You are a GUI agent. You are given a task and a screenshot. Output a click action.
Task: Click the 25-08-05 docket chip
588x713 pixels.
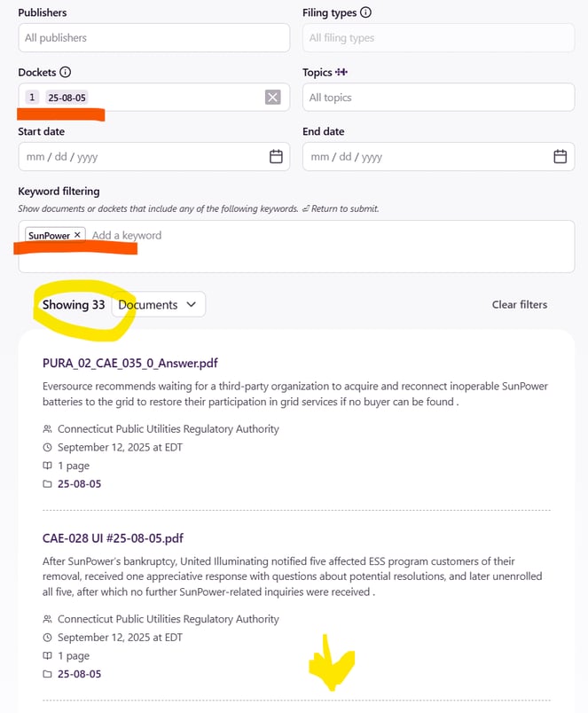[67, 98]
